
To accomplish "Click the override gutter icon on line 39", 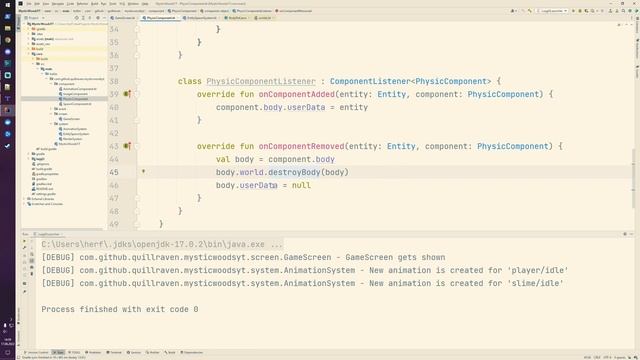I will point(127,94).
